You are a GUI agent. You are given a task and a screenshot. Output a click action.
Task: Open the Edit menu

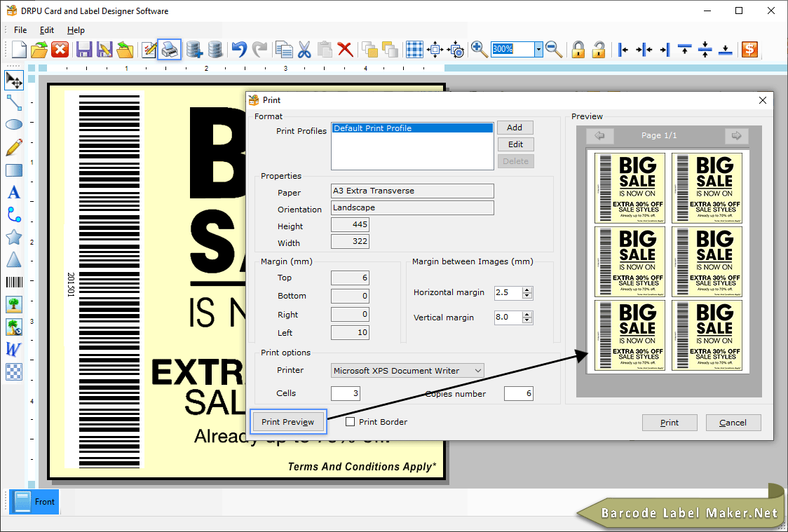47,30
